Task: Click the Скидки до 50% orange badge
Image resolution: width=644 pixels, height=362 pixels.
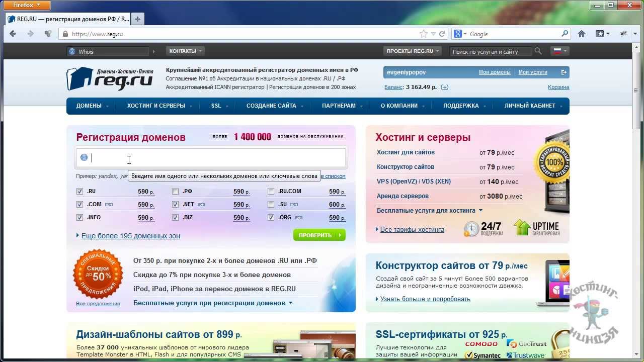Action: pos(98,274)
